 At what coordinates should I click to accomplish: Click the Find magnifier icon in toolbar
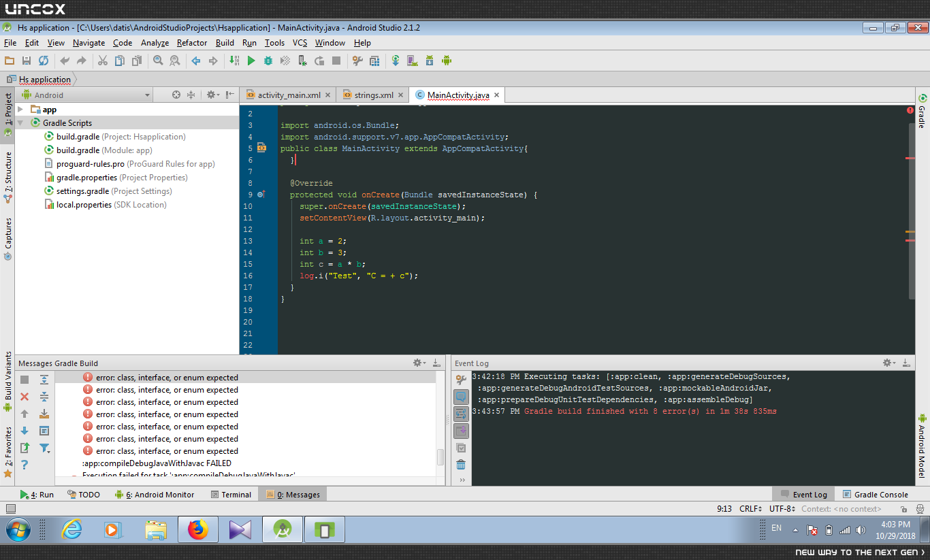coord(158,61)
